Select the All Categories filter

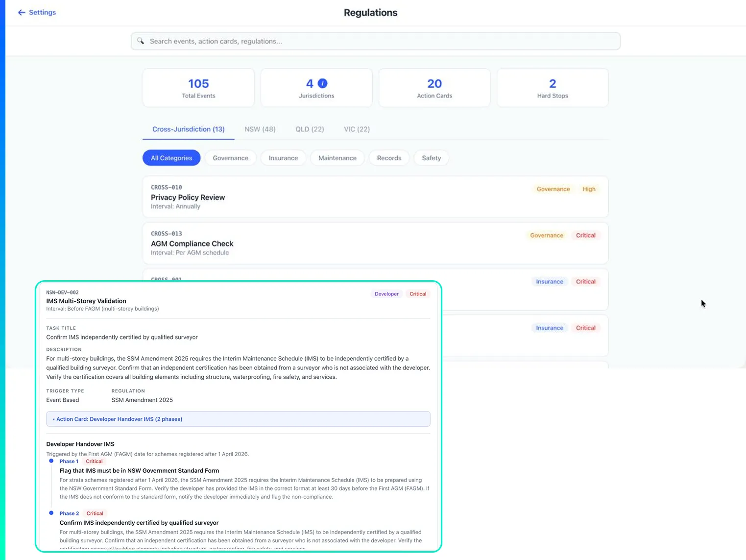pos(171,158)
